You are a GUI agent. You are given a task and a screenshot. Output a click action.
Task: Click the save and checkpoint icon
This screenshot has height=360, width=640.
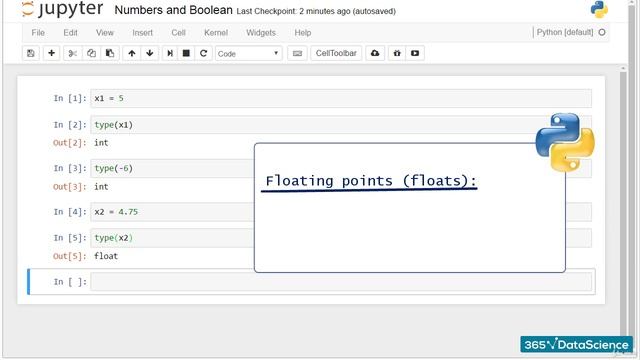31,53
